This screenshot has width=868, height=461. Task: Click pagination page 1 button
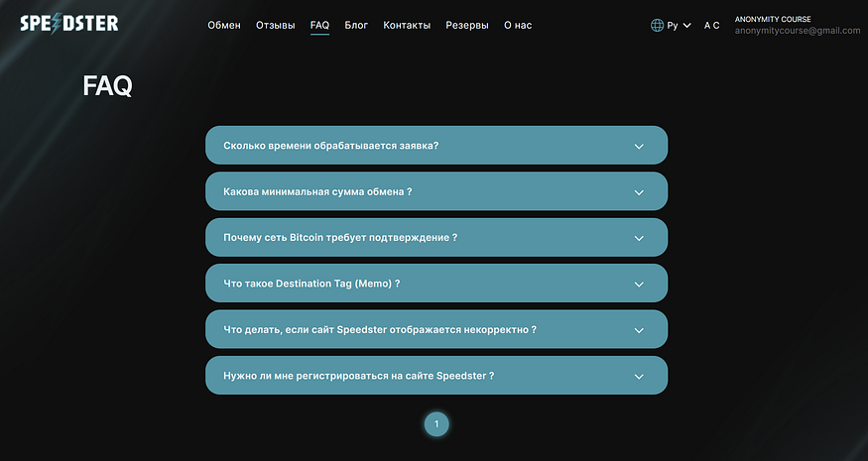point(436,424)
